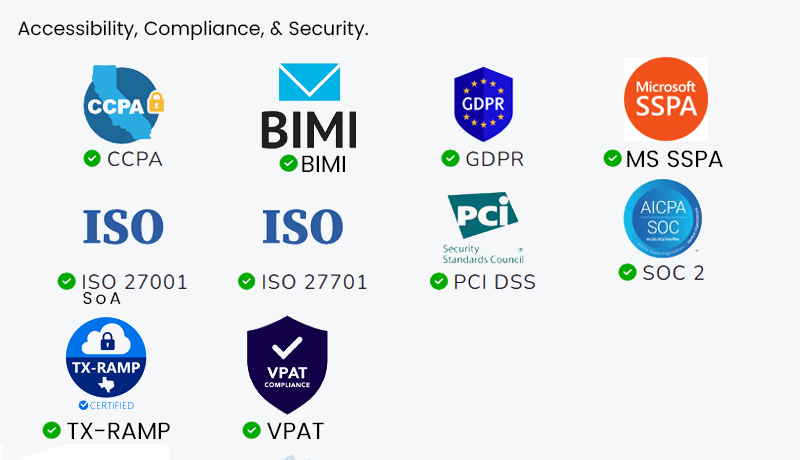Image resolution: width=800 pixels, height=460 pixels.
Task: Click the ISO logo above ISO 27001
Action: (123, 227)
